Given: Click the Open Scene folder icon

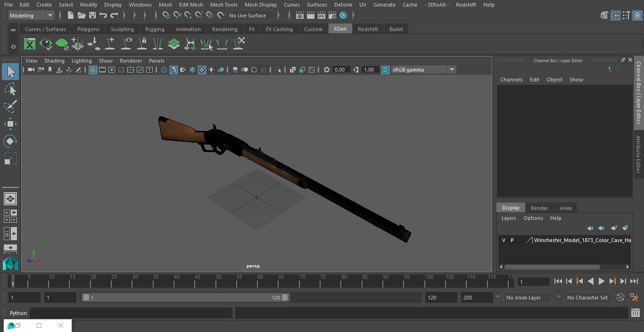Looking at the screenshot, I should tap(81, 16).
